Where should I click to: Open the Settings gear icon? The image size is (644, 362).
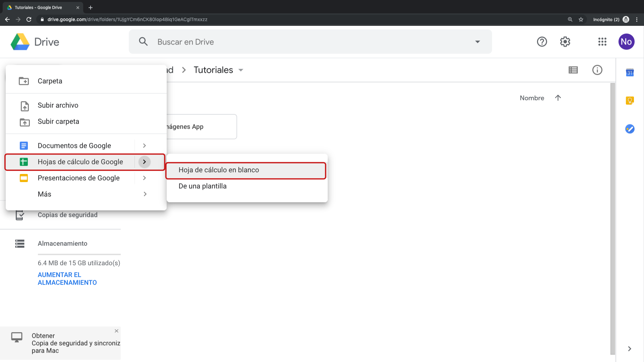[565, 42]
